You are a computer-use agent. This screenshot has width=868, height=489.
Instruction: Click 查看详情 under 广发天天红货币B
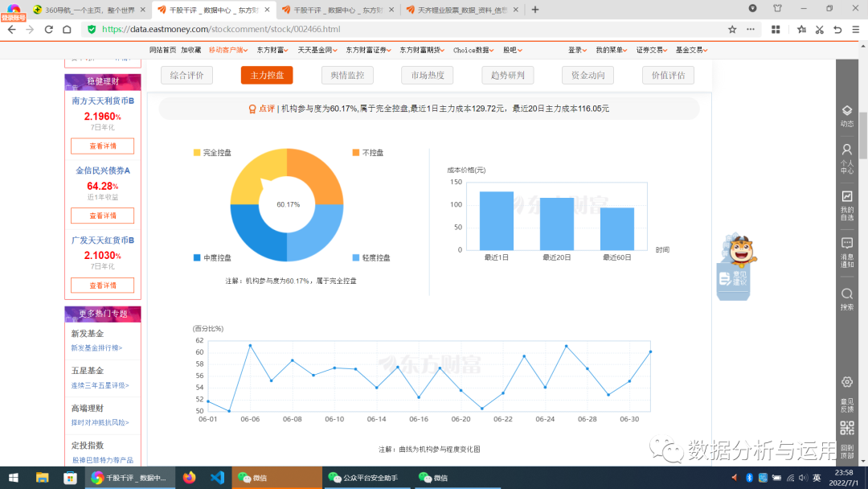click(x=102, y=286)
